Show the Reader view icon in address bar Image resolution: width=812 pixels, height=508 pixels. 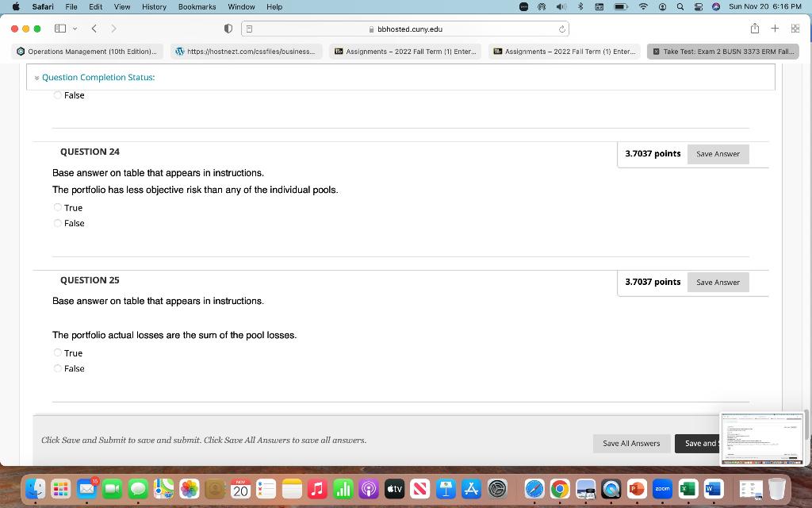(250, 29)
